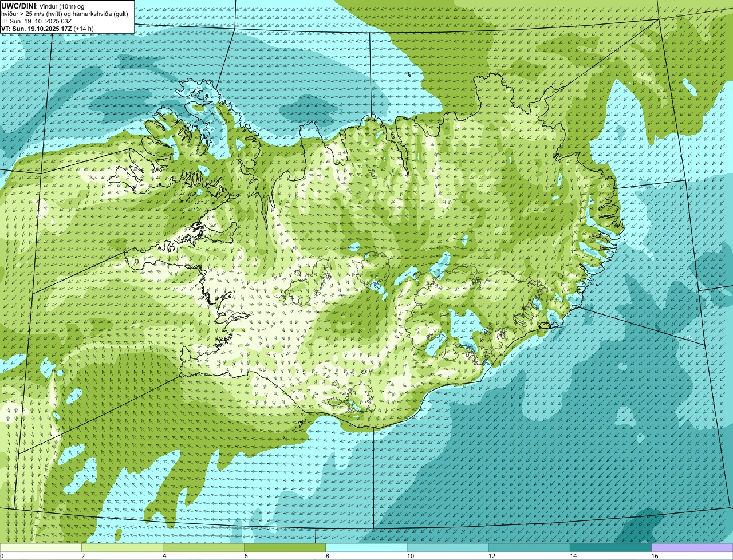733x560 pixels.
Task: Click the legend scale label '14'
Action: pos(573,556)
